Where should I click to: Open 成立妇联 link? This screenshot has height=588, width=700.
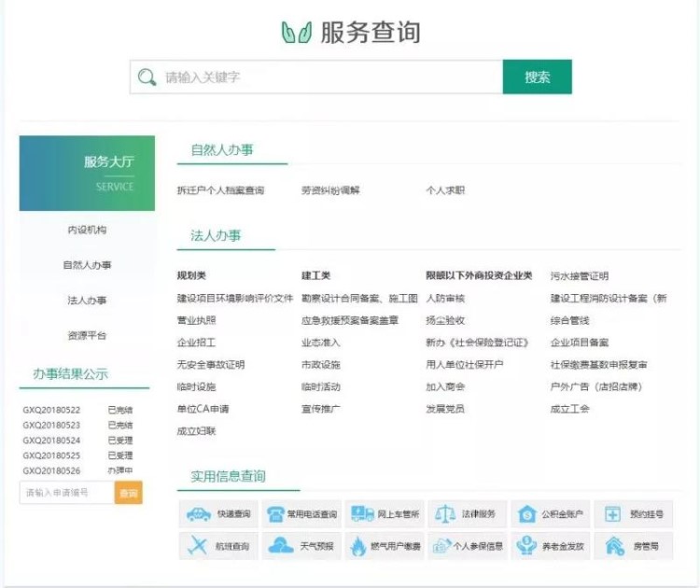tap(196, 431)
